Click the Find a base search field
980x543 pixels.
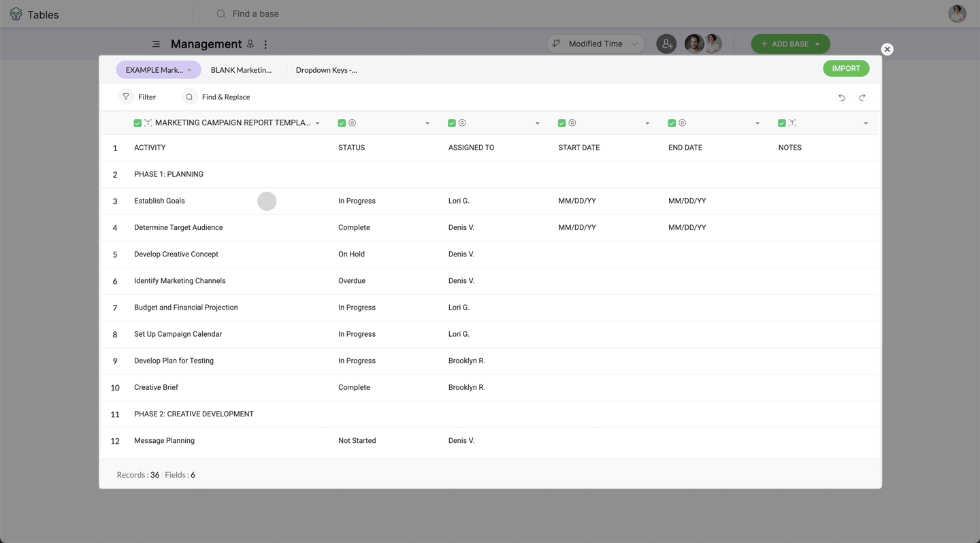[x=256, y=14]
